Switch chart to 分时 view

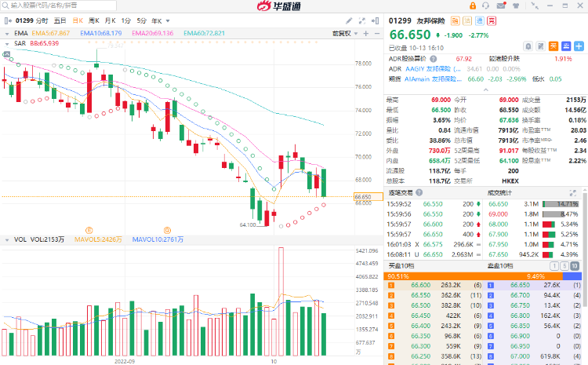[42, 20]
